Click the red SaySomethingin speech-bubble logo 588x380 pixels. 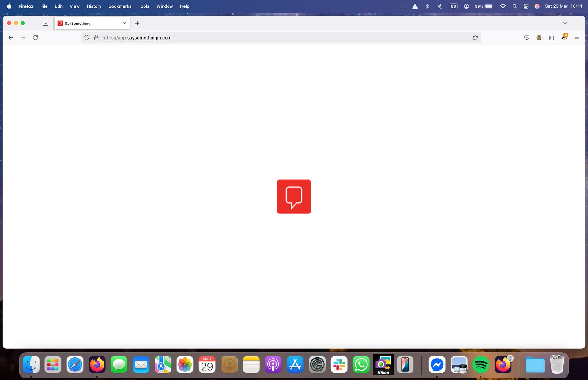tap(294, 197)
